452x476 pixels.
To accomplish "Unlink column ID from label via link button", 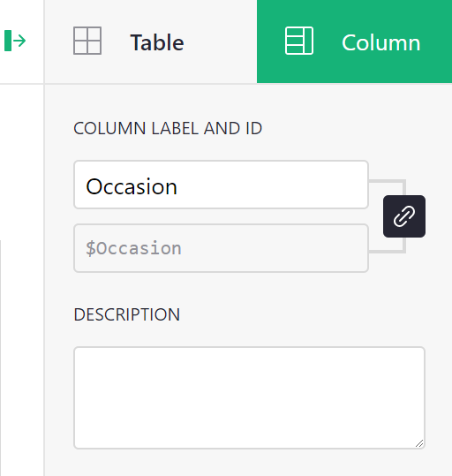I will (x=404, y=216).
